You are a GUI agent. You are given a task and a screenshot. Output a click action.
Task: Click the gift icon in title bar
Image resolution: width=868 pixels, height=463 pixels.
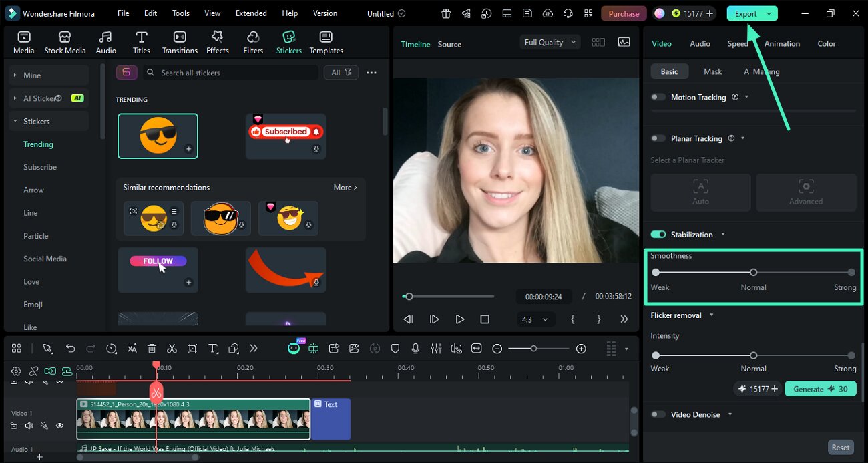(445, 13)
